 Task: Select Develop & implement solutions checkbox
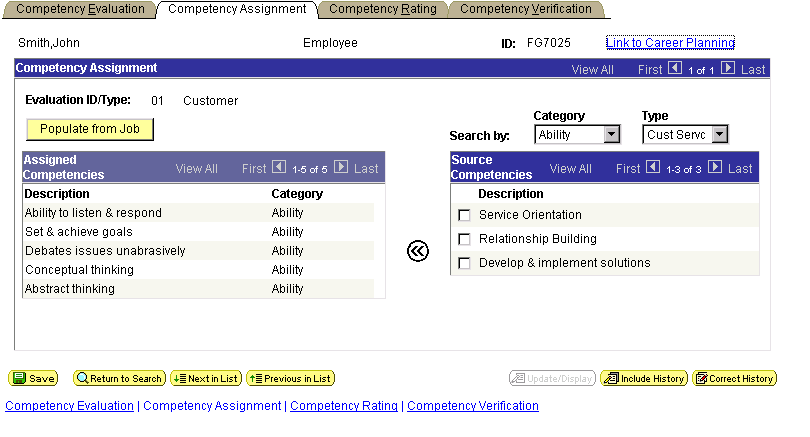464,263
